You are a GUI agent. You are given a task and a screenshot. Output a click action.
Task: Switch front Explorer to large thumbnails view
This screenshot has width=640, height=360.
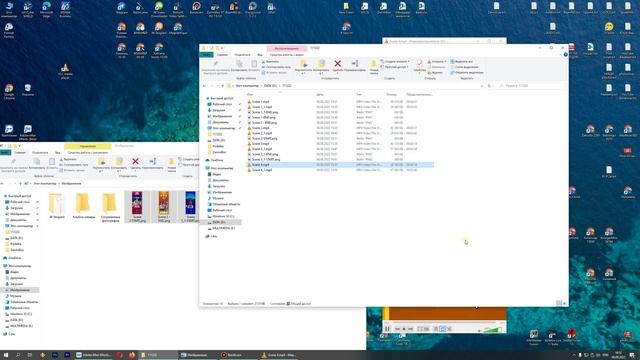564,303
